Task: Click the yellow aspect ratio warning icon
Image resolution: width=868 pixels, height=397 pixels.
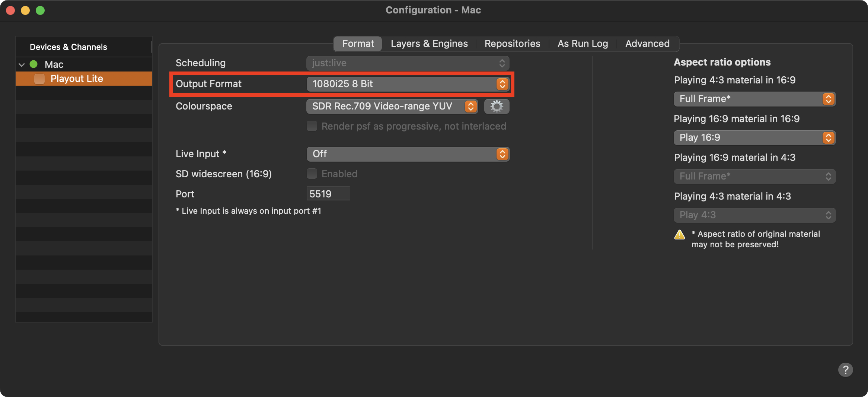Action: pyautogui.click(x=680, y=235)
